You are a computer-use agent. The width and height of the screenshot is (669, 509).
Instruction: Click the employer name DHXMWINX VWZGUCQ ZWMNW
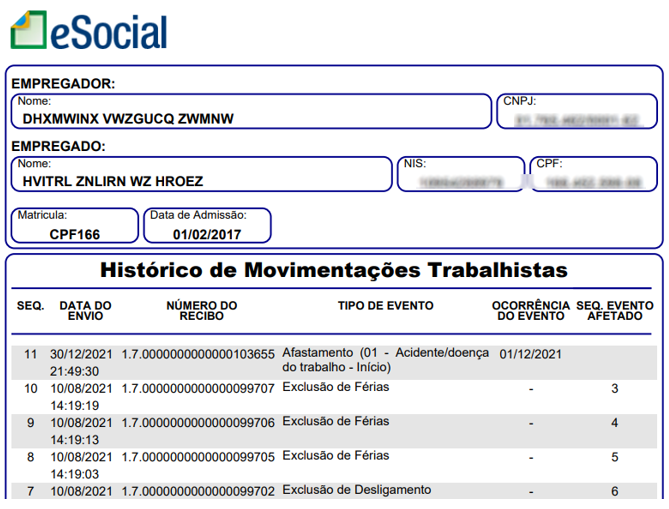(128, 119)
